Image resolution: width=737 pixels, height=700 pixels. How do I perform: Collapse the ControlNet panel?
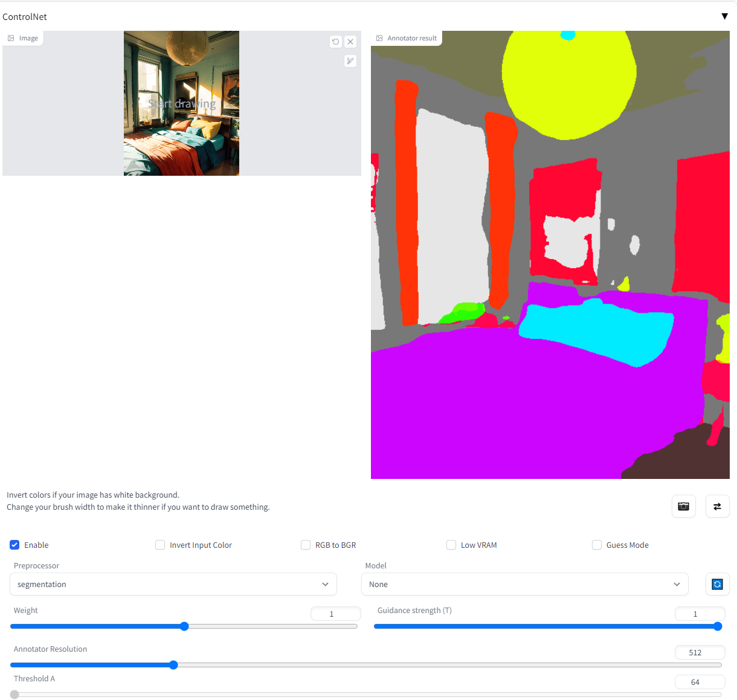(724, 16)
